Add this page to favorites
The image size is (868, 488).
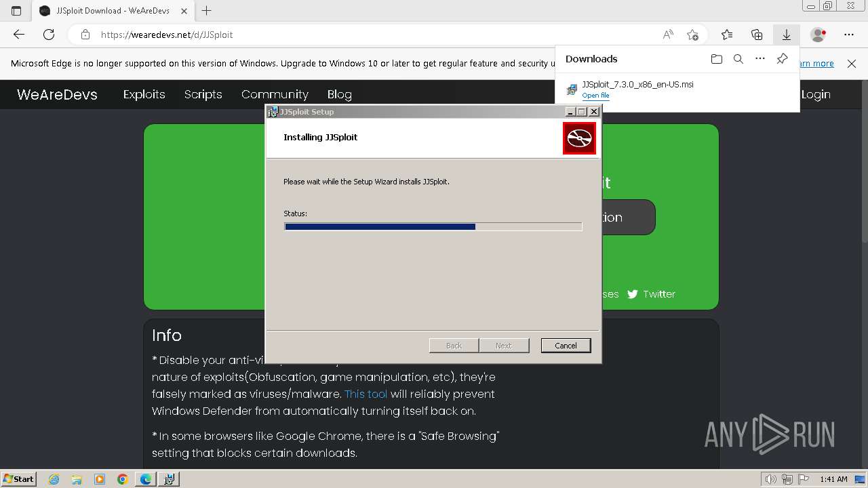pyautogui.click(x=692, y=35)
